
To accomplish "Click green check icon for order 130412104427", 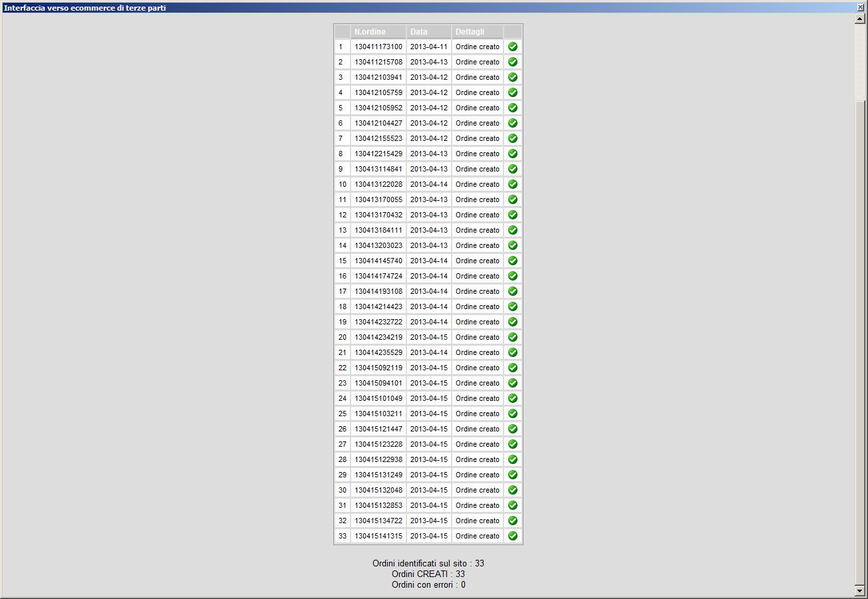I will point(513,123).
